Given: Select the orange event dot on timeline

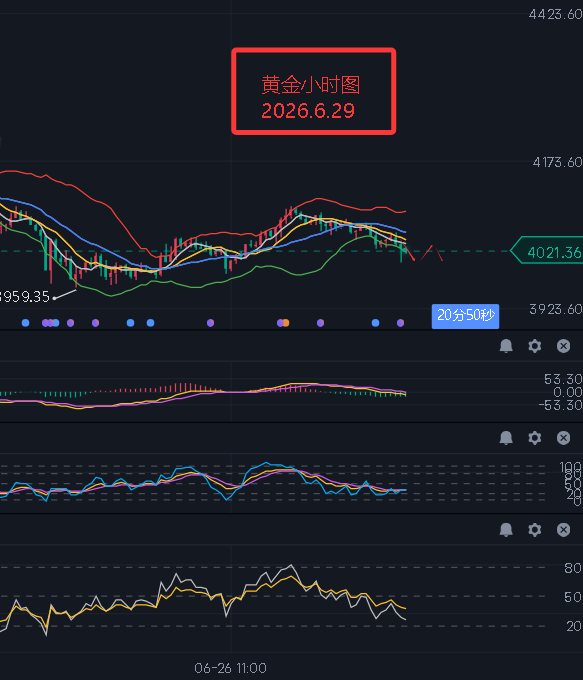Looking at the screenshot, I should (286, 323).
